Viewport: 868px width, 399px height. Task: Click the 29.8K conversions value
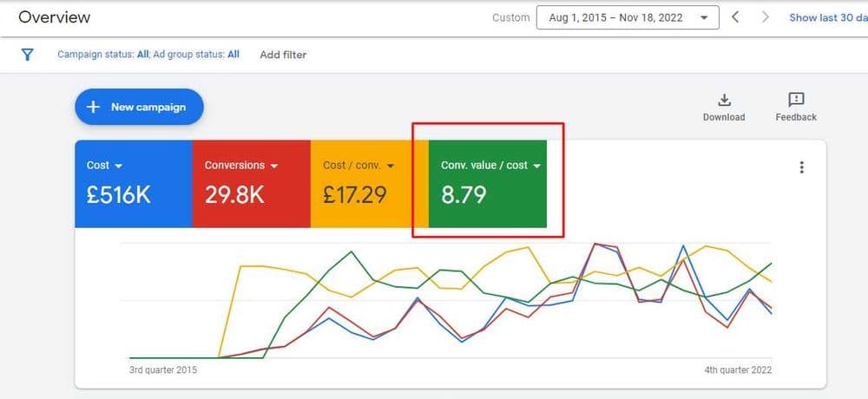click(x=234, y=195)
